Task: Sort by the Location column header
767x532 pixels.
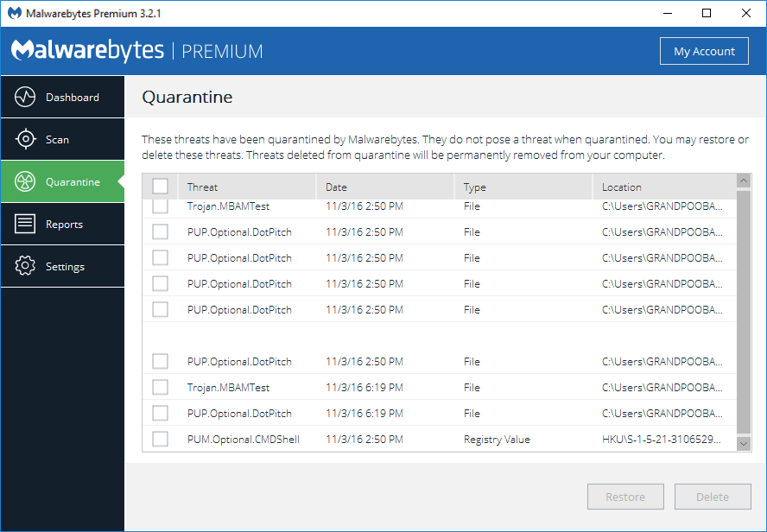Action: tap(664, 187)
